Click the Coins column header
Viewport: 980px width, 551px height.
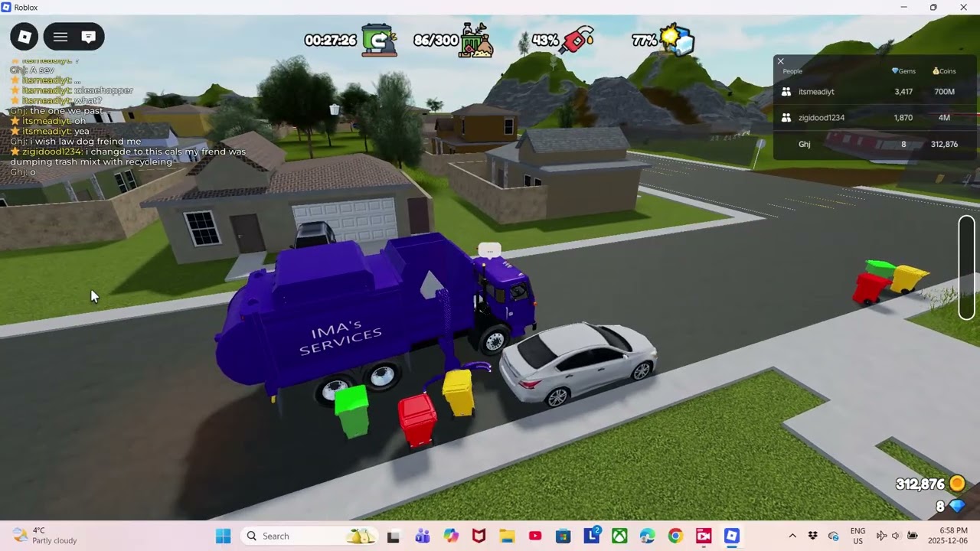coord(944,71)
